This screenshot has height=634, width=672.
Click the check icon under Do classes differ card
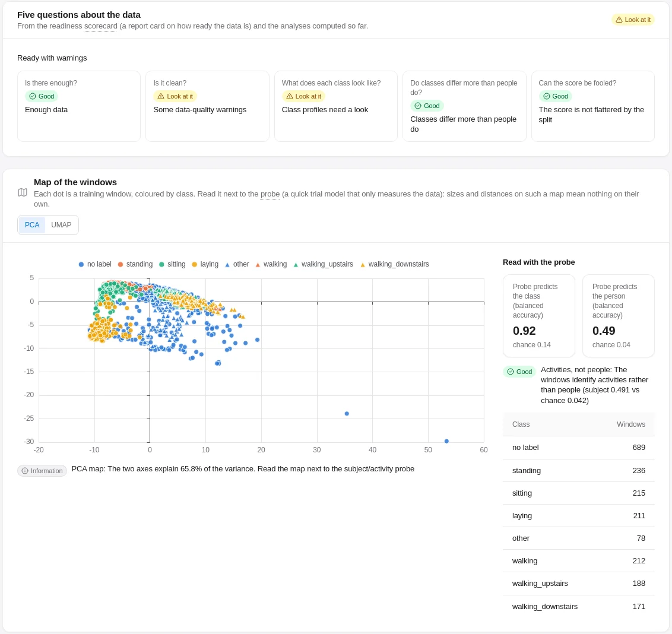coord(418,106)
